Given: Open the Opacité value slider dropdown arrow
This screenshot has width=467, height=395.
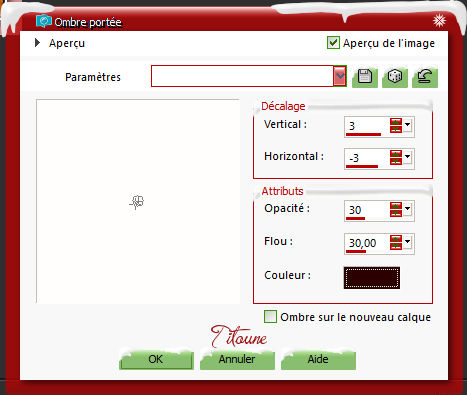Looking at the screenshot, I should point(407,209).
